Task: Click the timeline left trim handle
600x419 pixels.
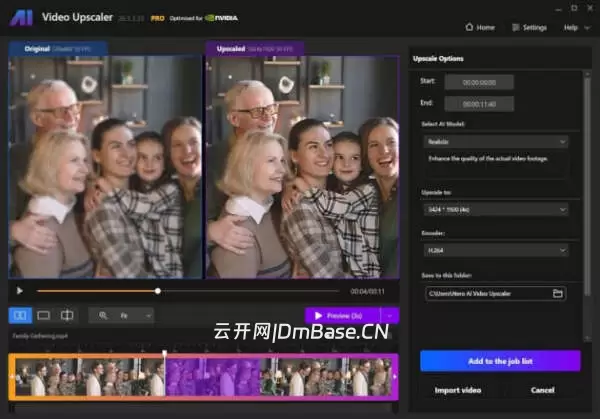Action: click(x=12, y=377)
